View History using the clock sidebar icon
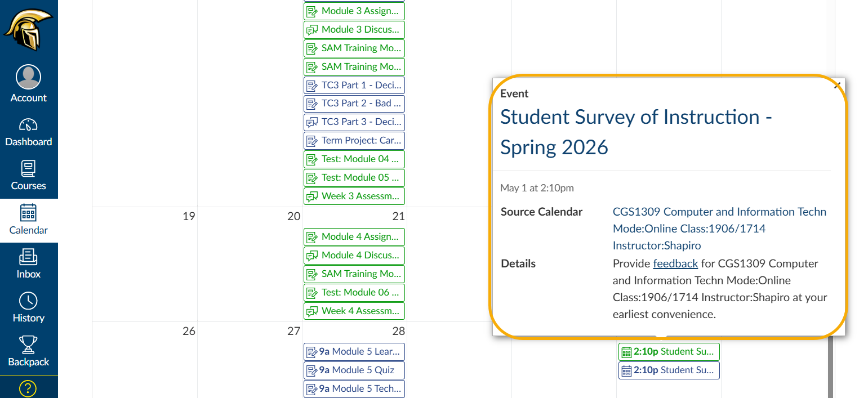868x398 pixels. click(x=29, y=307)
